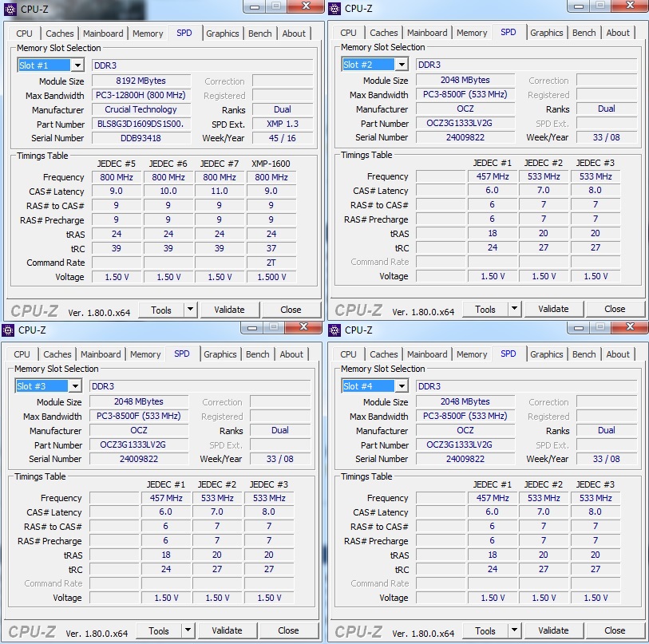649x644 pixels.
Task: Expand Tools dropdown arrow in Slot #2 window
Action: tap(514, 308)
